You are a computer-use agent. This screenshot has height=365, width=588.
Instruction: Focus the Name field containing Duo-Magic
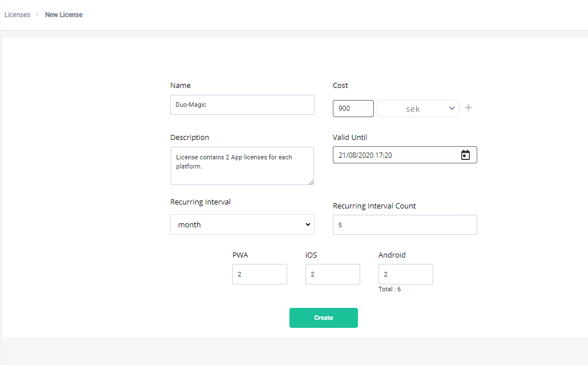point(242,105)
